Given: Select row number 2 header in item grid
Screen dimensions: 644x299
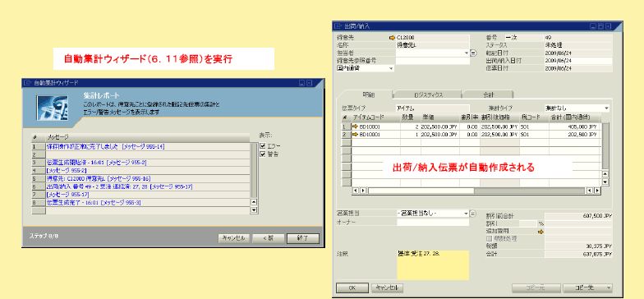Looking at the screenshot, I should pyautogui.click(x=347, y=135).
